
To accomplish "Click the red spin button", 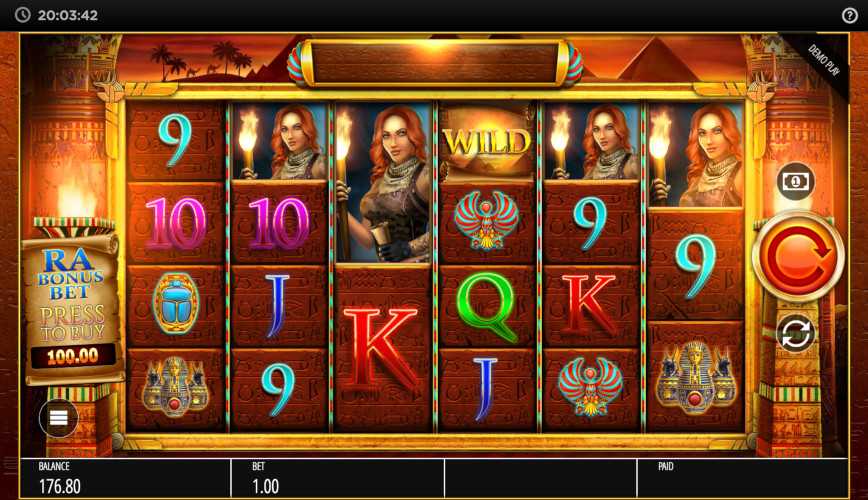I will 798,256.
